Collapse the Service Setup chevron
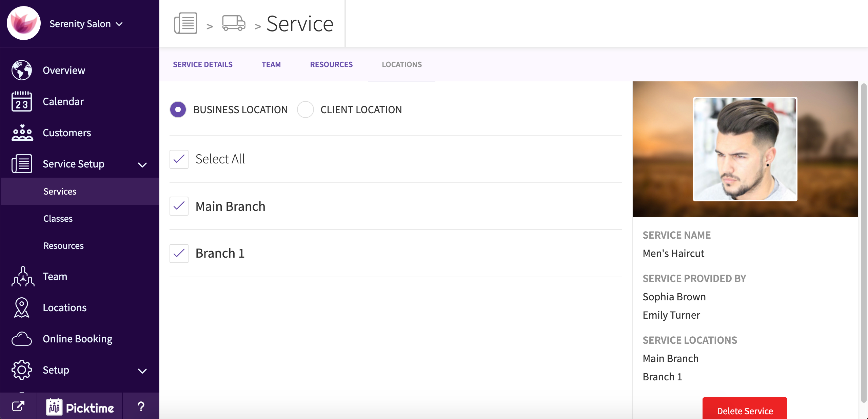The width and height of the screenshot is (868, 419). (x=142, y=165)
